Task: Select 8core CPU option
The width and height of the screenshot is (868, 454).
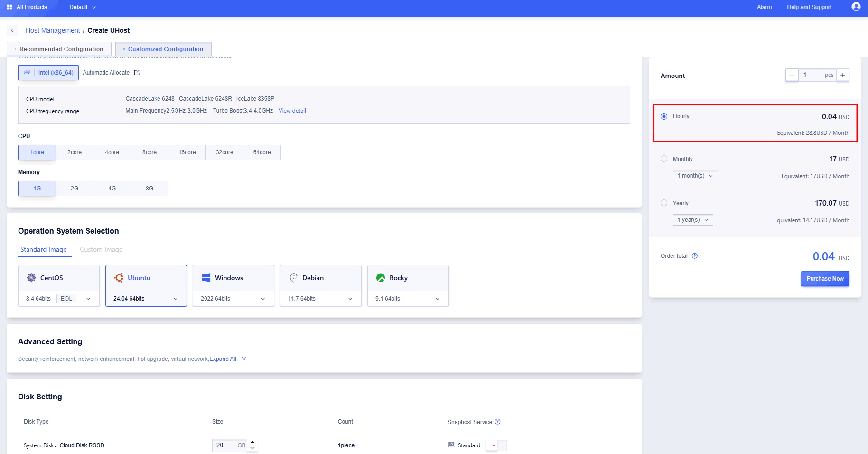Action: (149, 152)
